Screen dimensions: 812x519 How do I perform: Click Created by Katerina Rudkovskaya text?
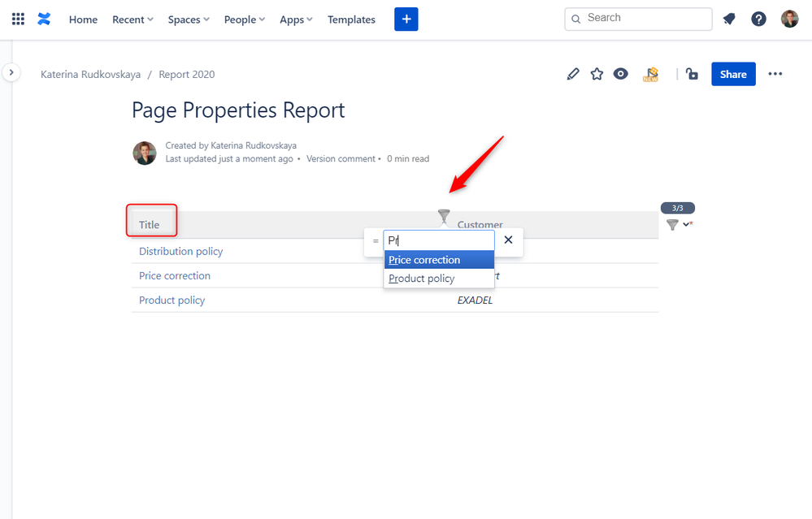(231, 145)
